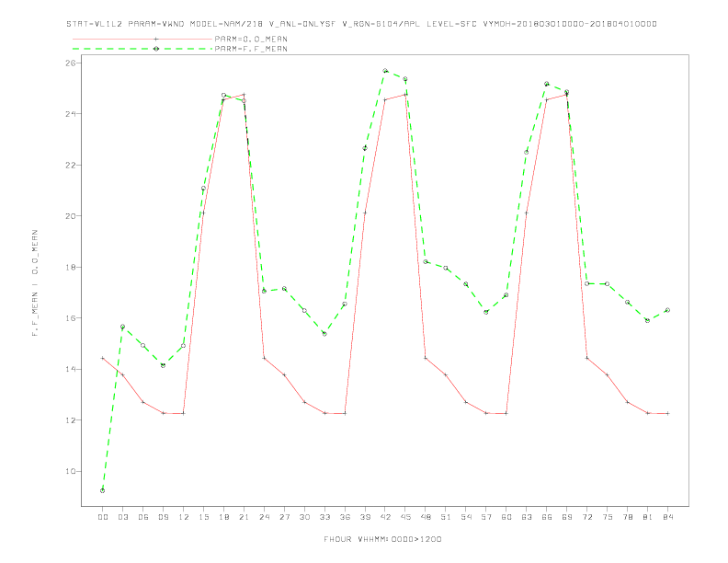Viewport: 728px width, 563px height.
Task: Click x-axis hour label 66
Action: click(x=547, y=517)
